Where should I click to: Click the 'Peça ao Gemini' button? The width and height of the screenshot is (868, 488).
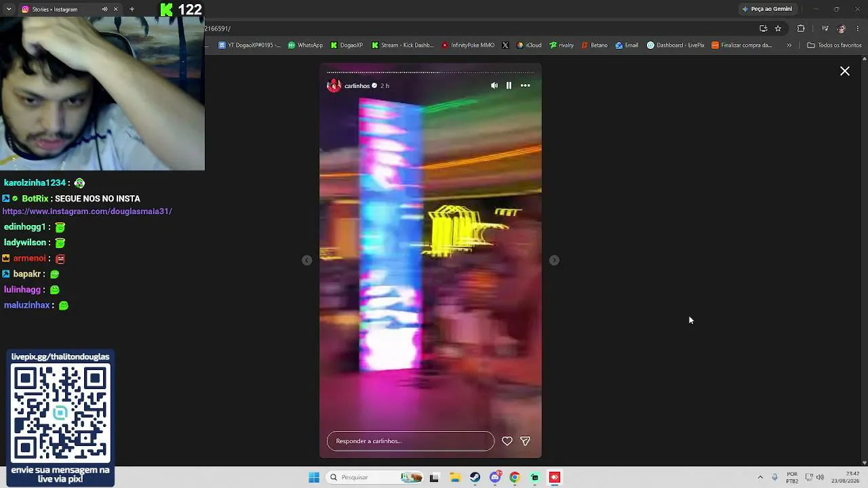coord(767,9)
